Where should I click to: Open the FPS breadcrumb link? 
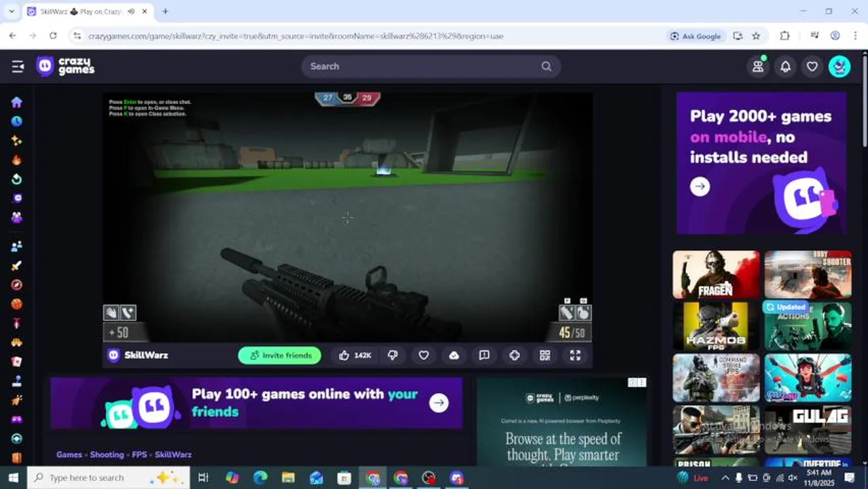(139, 454)
